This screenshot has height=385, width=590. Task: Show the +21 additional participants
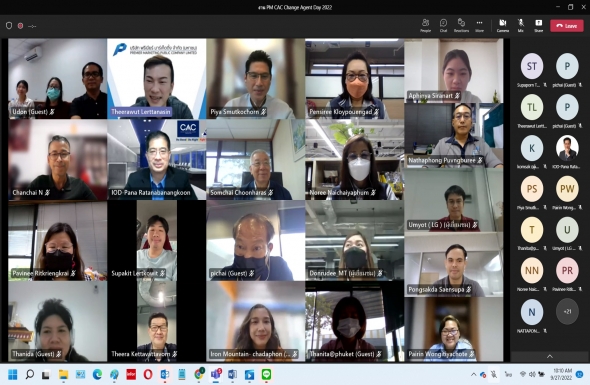(x=567, y=311)
